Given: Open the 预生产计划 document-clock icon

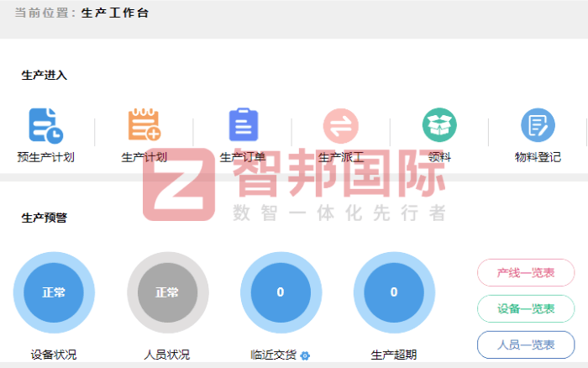Looking at the screenshot, I should coord(45,125).
